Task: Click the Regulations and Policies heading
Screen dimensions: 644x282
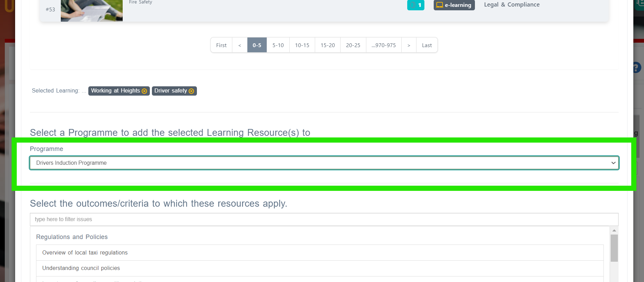Action: click(72, 237)
